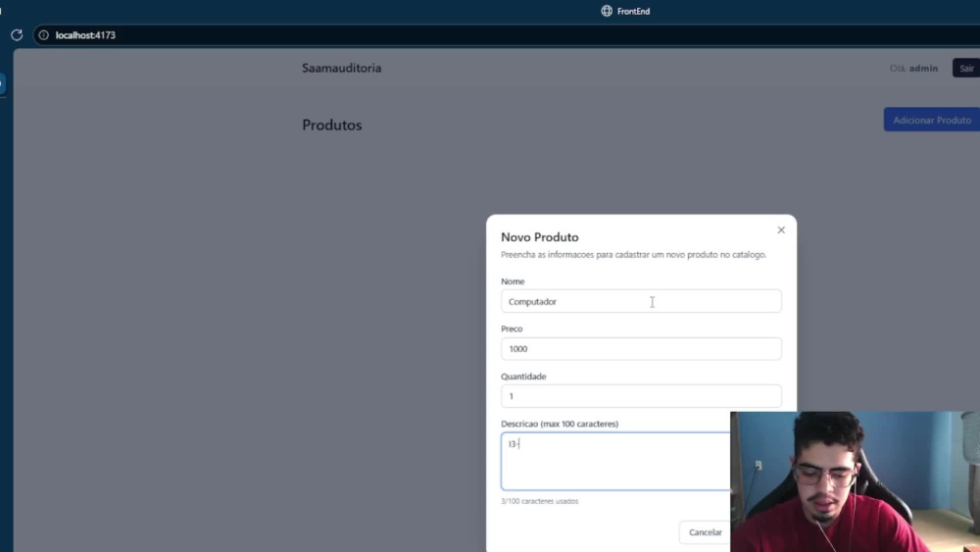Edit the Nome field containing Computador

pyautogui.click(x=641, y=301)
